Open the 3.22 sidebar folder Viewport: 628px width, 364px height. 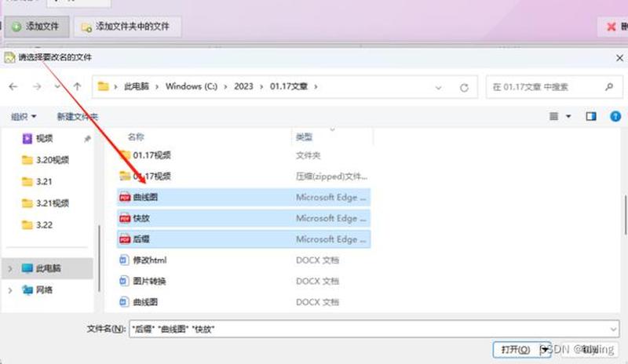point(37,225)
